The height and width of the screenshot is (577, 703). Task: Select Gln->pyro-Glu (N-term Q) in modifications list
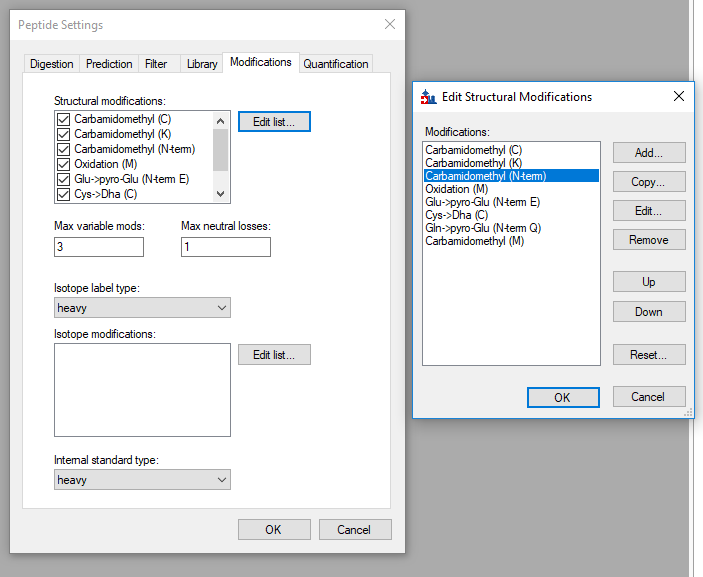coord(483,228)
